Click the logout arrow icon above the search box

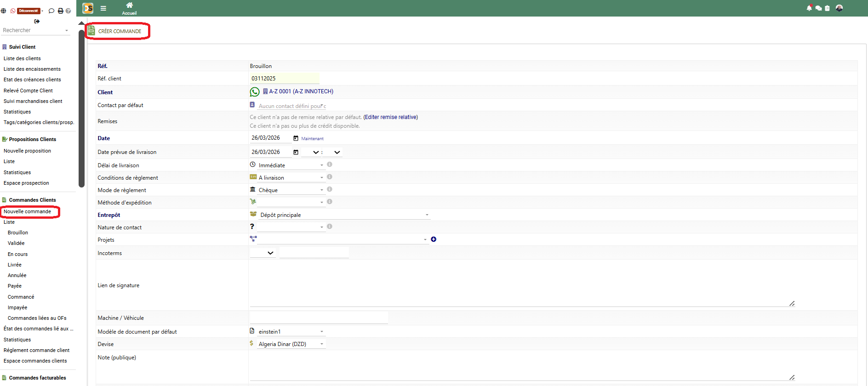(37, 21)
